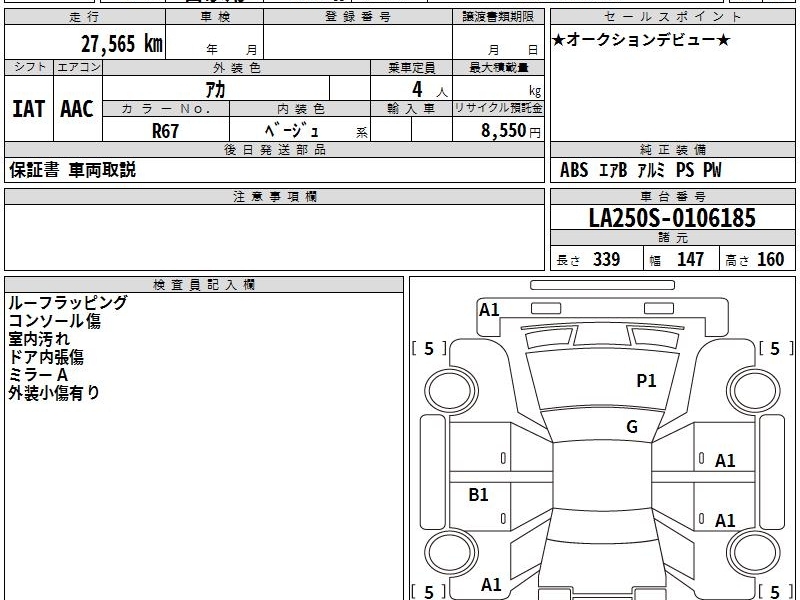Image resolution: width=800 pixels, height=600 pixels.
Task: Select the recycle deposit 8,550円
Action: 510,131
